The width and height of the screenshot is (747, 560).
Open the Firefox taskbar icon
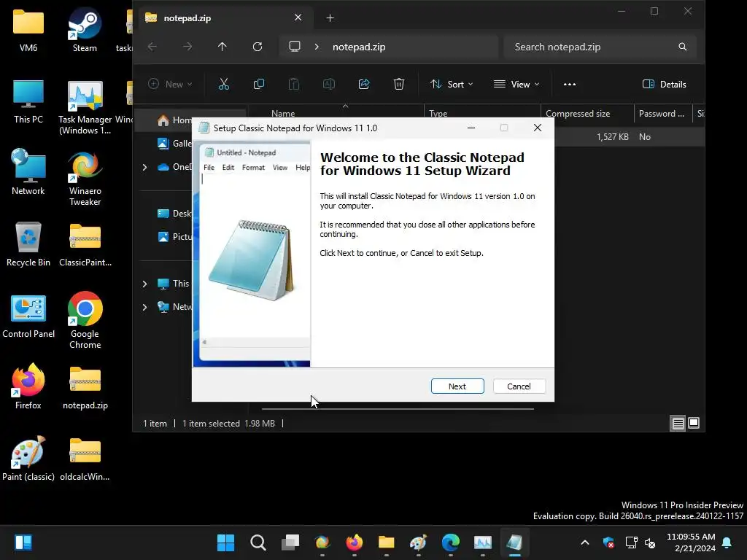tap(354, 542)
